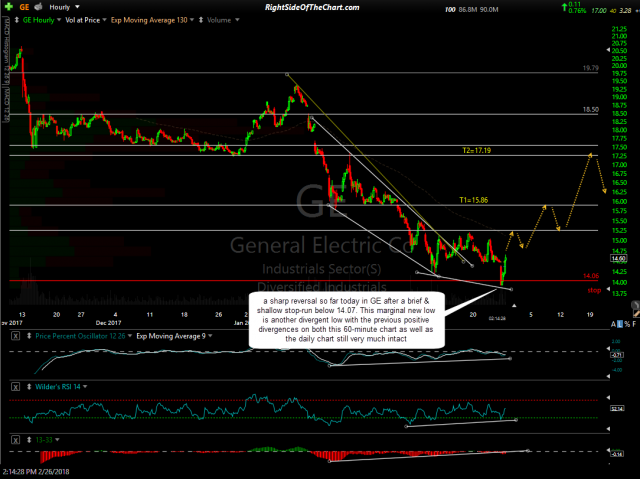Toggle the F scale button
Screen dimensions: 640x479
point(634,324)
